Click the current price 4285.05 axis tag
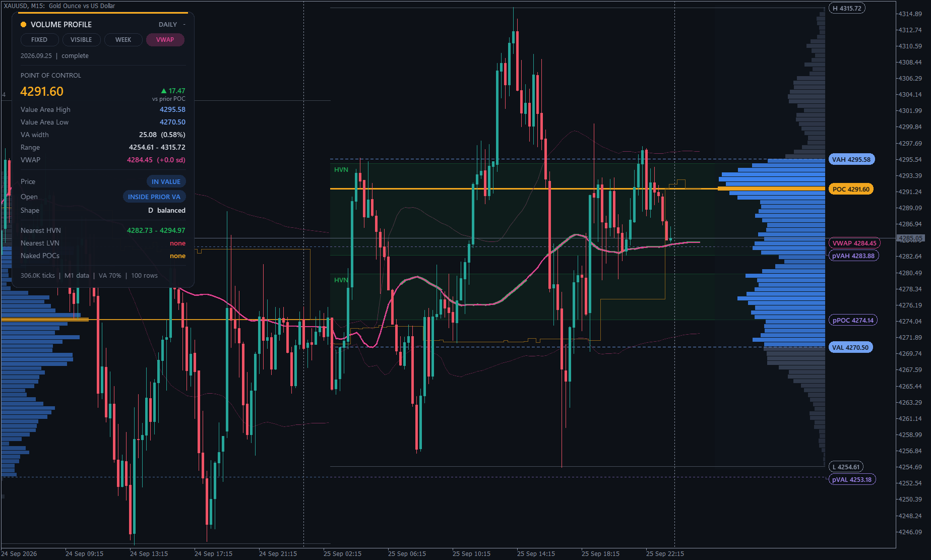 pyautogui.click(x=911, y=238)
